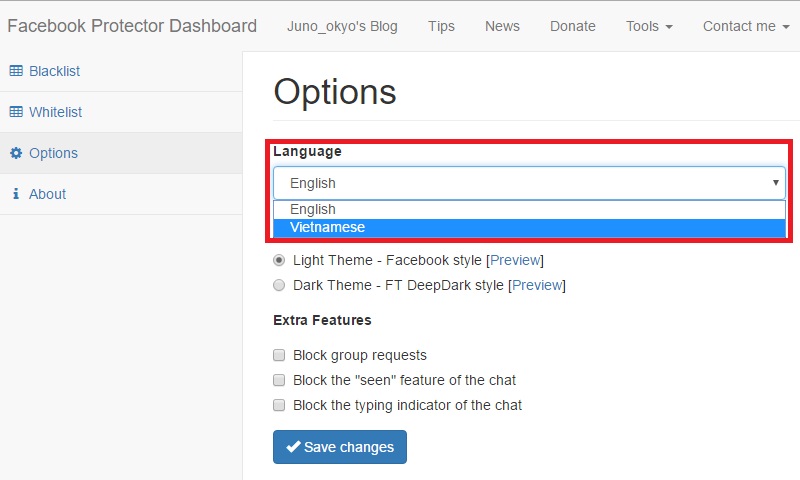Click the checkmark icon on Save changes

293,447
